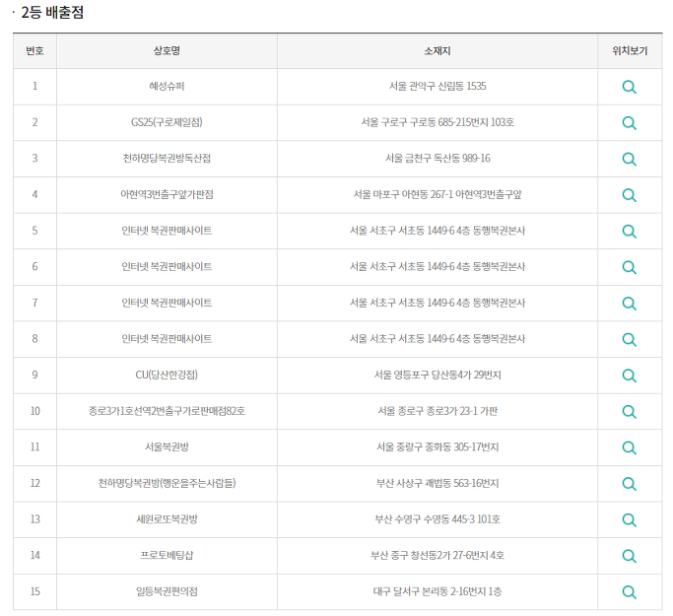Select store name 일등복권편의점
Image resolution: width=673 pixels, height=616 pixels.
click(x=167, y=591)
